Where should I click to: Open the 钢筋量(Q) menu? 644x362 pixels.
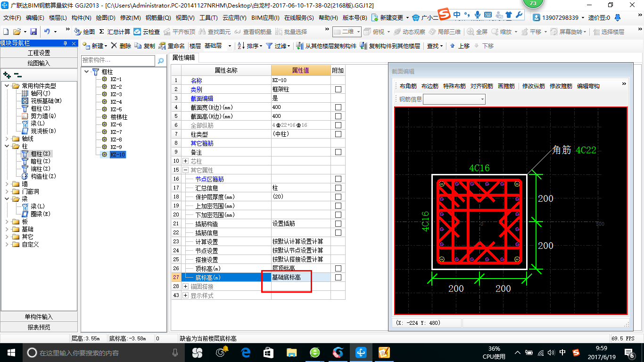coord(158,18)
